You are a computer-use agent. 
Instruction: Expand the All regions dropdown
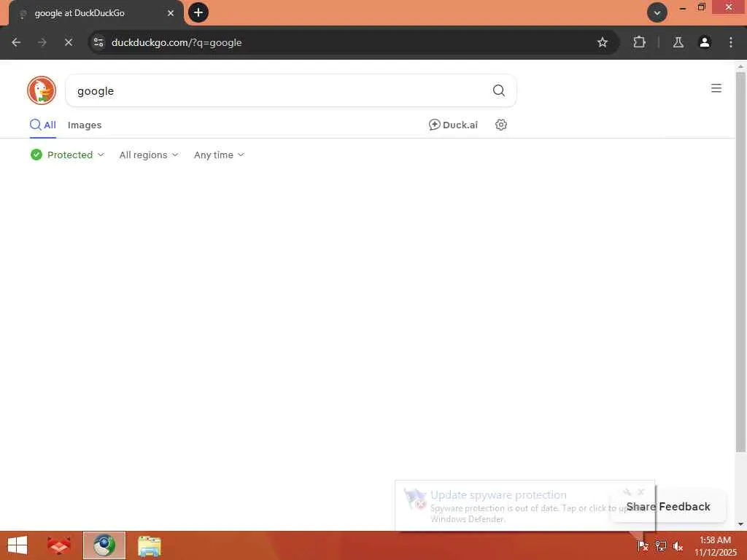149,155
